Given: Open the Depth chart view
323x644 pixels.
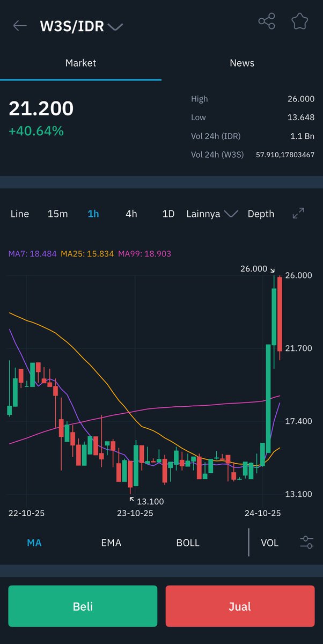Looking at the screenshot, I should click(261, 214).
